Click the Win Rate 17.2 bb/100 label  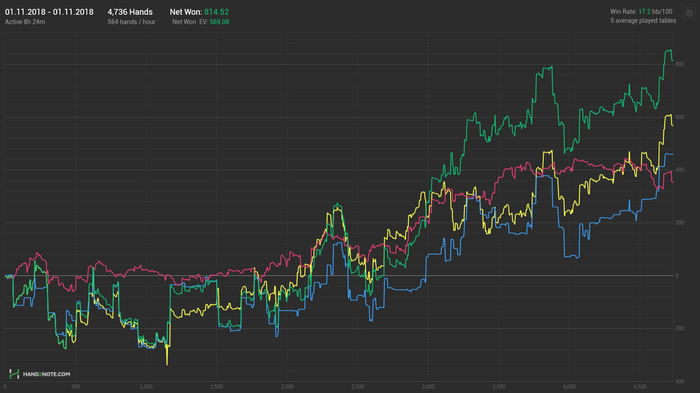coord(641,12)
